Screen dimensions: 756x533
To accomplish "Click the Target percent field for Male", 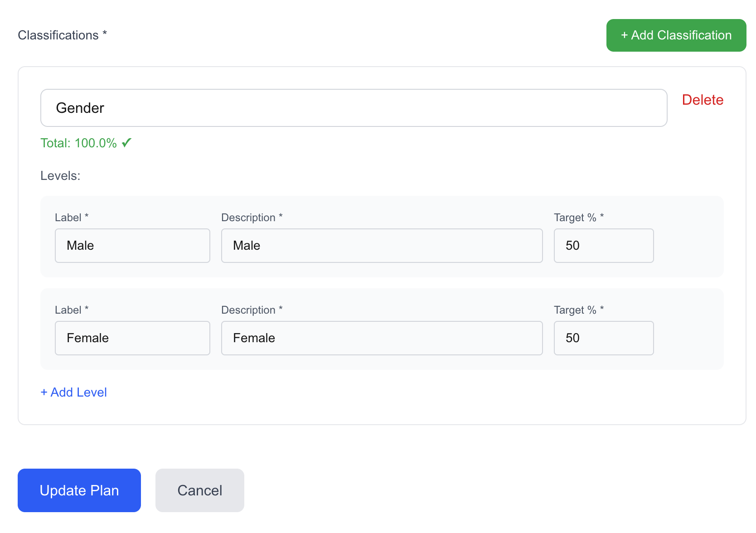I will pyautogui.click(x=603, y=246).
